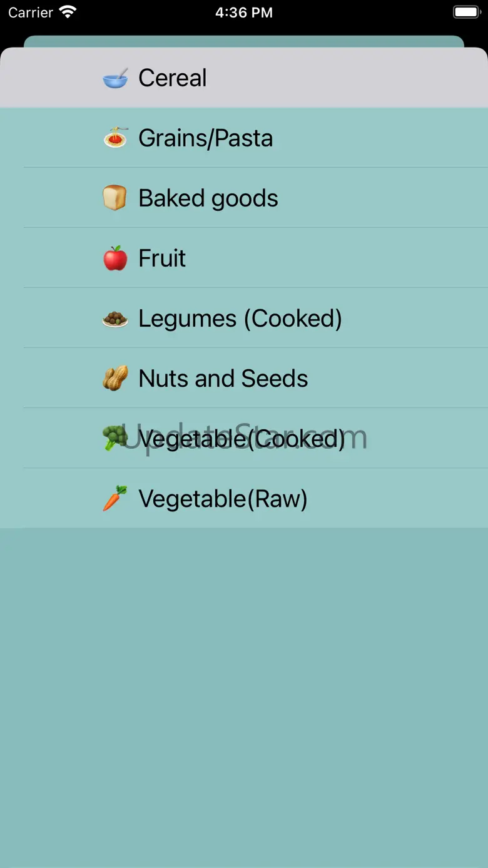Tap the broccoli icon
This screenshot has width=488, height=868.
pos(114,438)
